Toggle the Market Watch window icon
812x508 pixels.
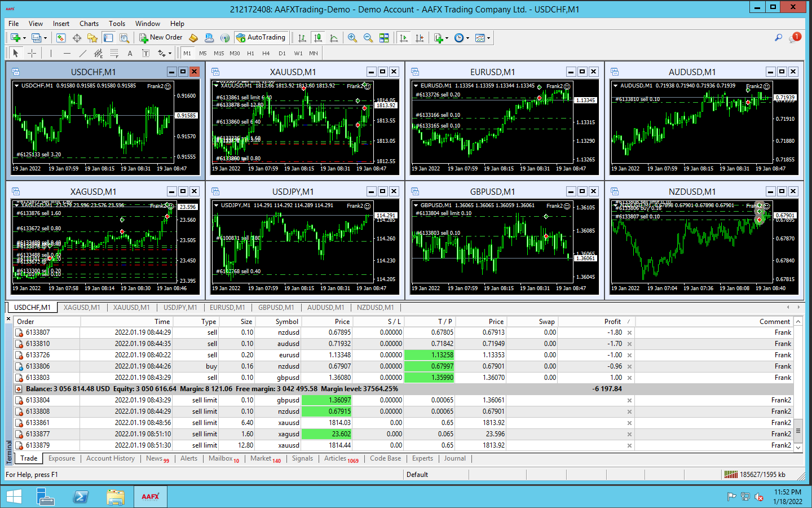[61, 38]
